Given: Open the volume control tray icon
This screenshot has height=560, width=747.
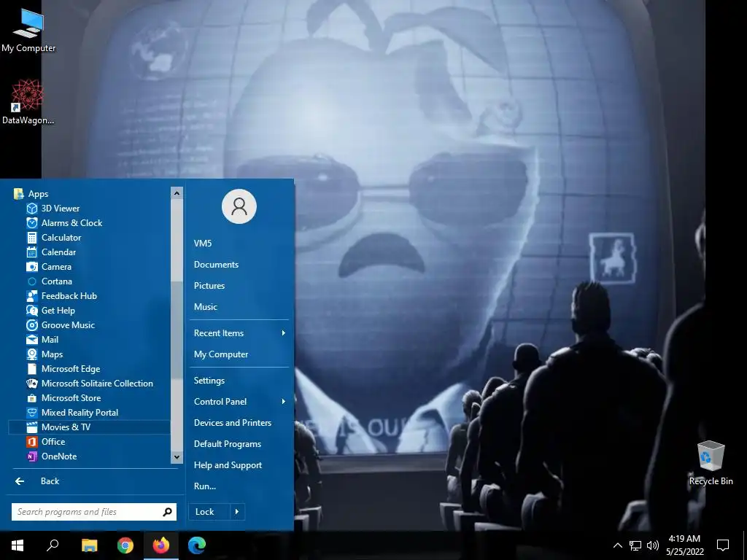Looking at the screenshot, I should pos(653,545).
